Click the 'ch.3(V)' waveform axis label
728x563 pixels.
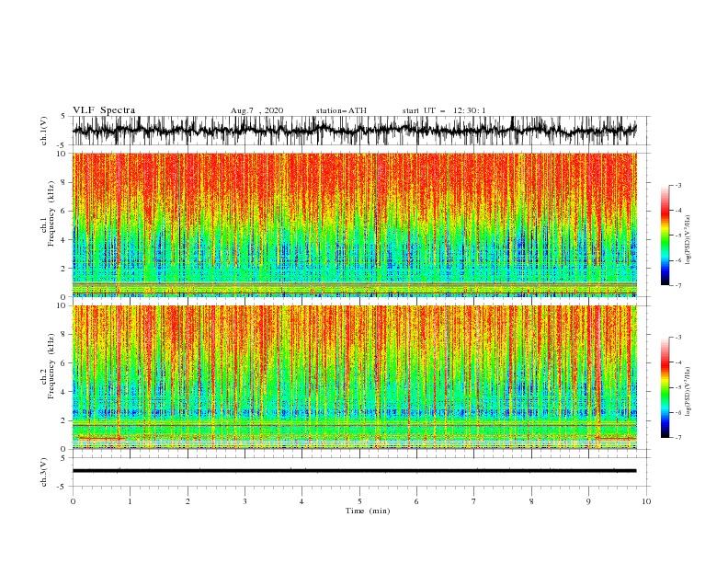[x=44, y=472]
